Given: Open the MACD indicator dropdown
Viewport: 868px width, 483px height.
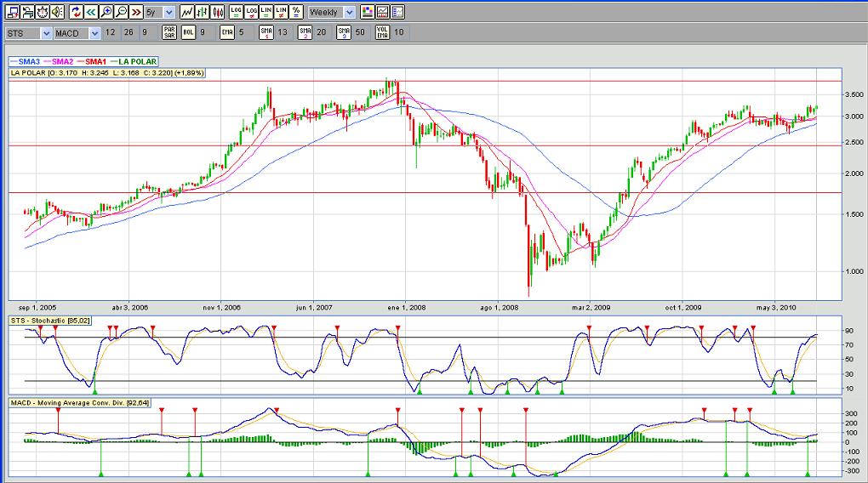Looking at the screenshot, I should 95,32.
